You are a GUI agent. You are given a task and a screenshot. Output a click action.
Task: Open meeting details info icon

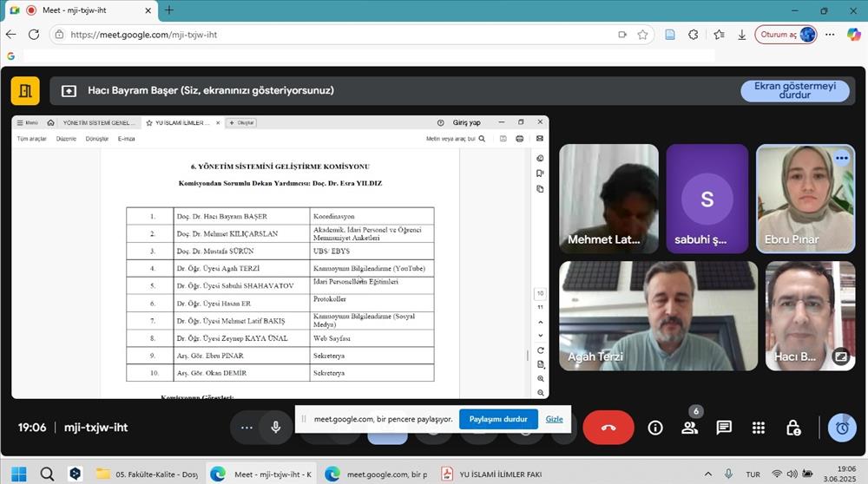point(655,428)
